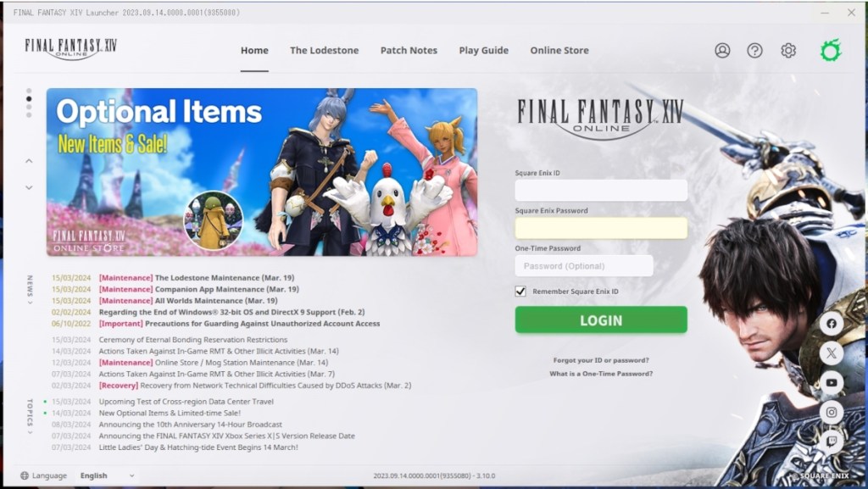Open the launcher settings gear
The height and width of the screenshot is (489, 868).
point(787,50)
